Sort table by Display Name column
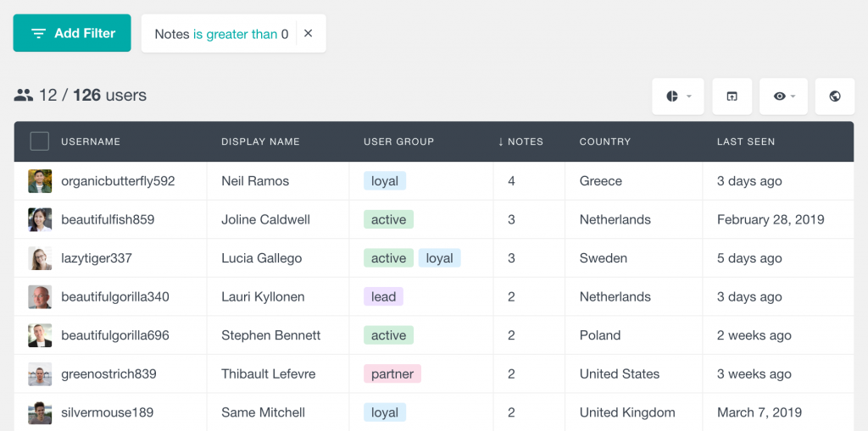 point(261,141)
